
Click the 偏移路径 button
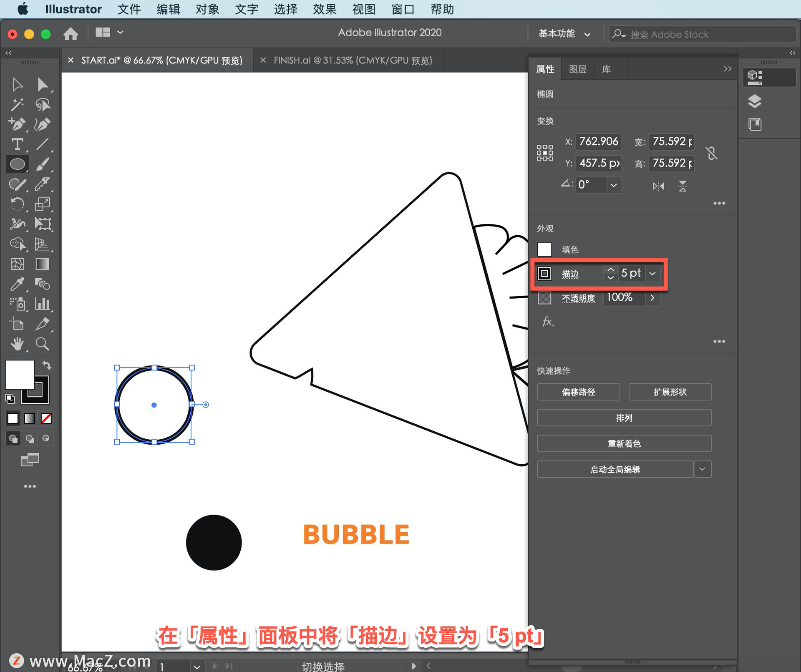tap(578, 392)
